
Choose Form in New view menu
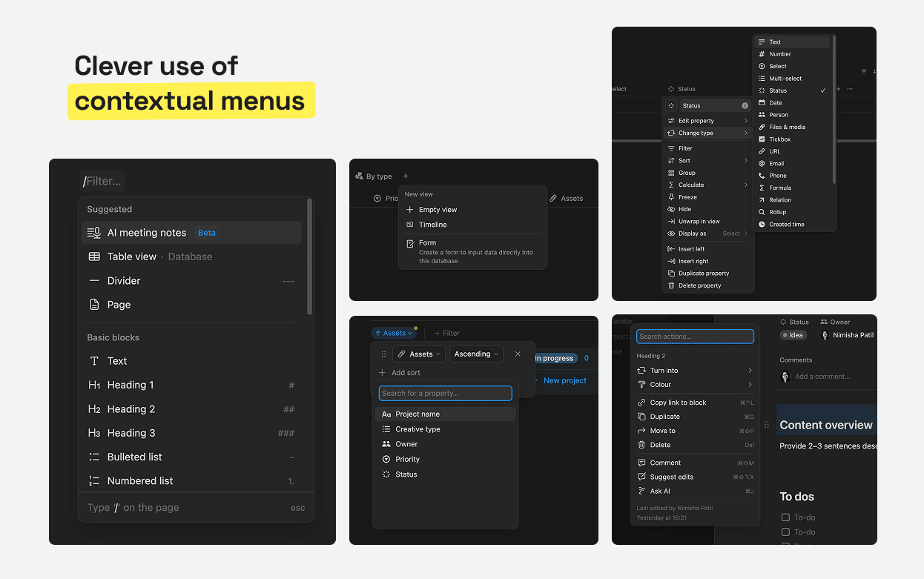point(472,251)
